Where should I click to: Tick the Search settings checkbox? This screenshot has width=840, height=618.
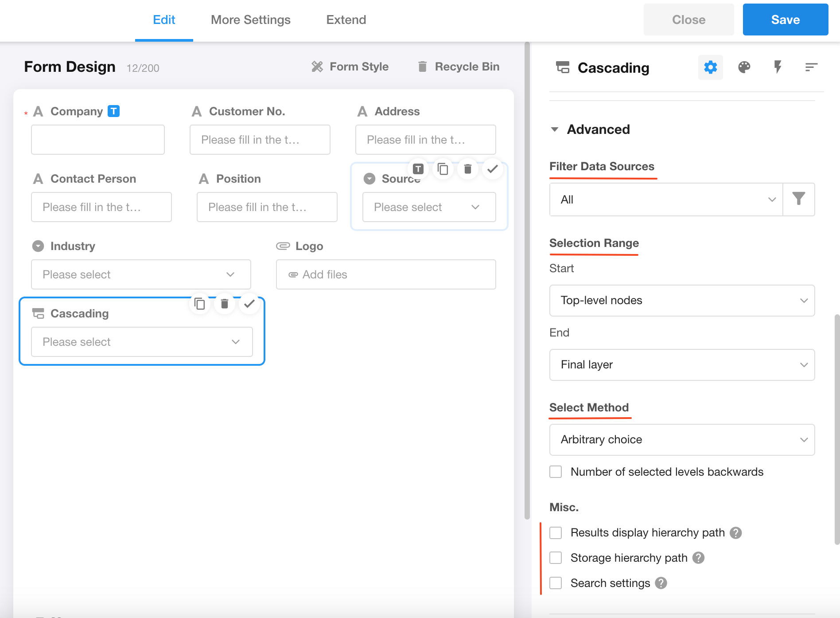556,583
